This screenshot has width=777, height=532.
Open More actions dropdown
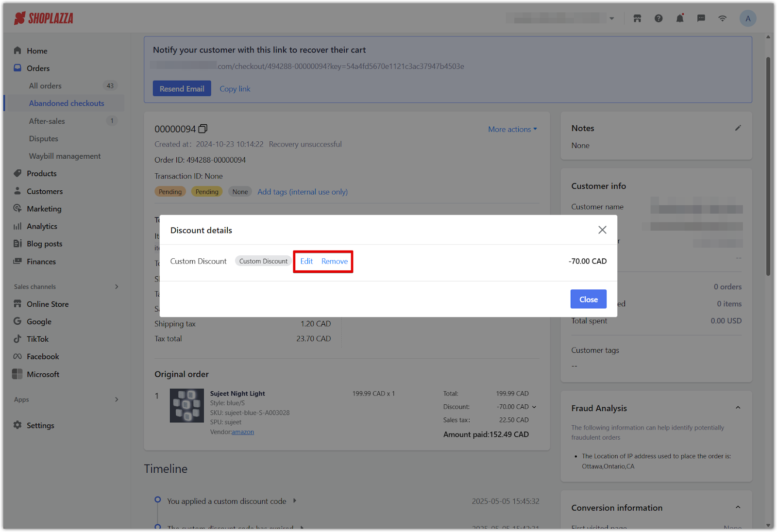tap(513, 130)
